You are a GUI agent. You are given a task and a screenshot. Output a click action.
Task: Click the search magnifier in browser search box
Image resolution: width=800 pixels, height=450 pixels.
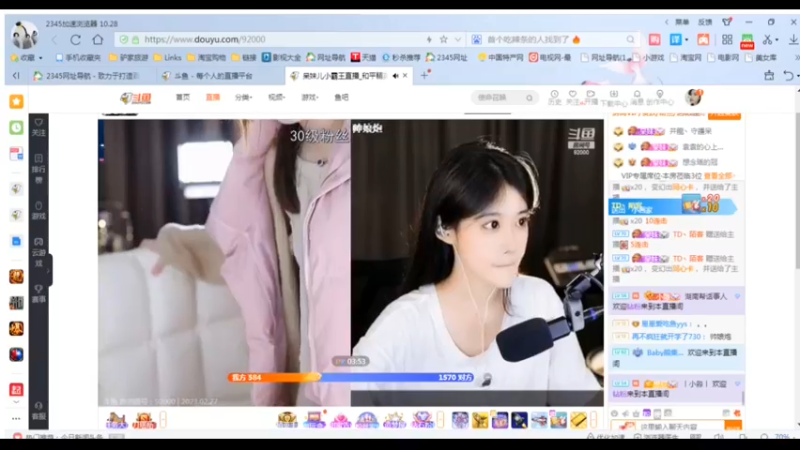pyautogui.click(x=630, y=39)
